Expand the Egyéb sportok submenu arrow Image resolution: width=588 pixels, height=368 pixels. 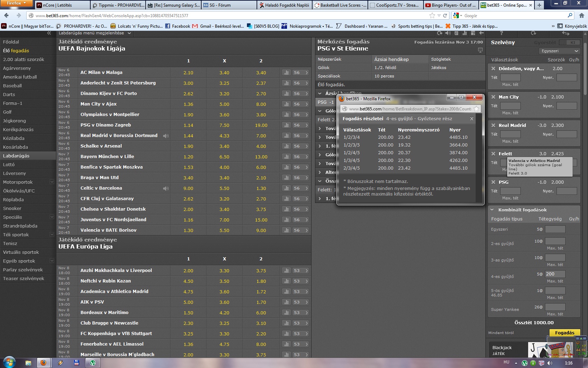coord(52,261)
